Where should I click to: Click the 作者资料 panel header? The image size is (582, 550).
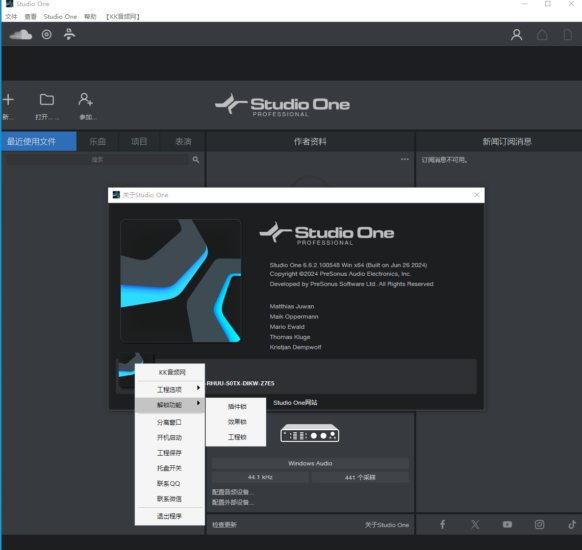(x=310, y=141)
